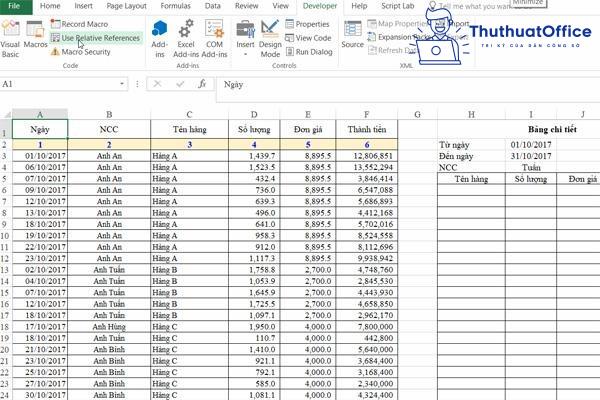Select column G header
600x400 pixels.
[417, 114]
